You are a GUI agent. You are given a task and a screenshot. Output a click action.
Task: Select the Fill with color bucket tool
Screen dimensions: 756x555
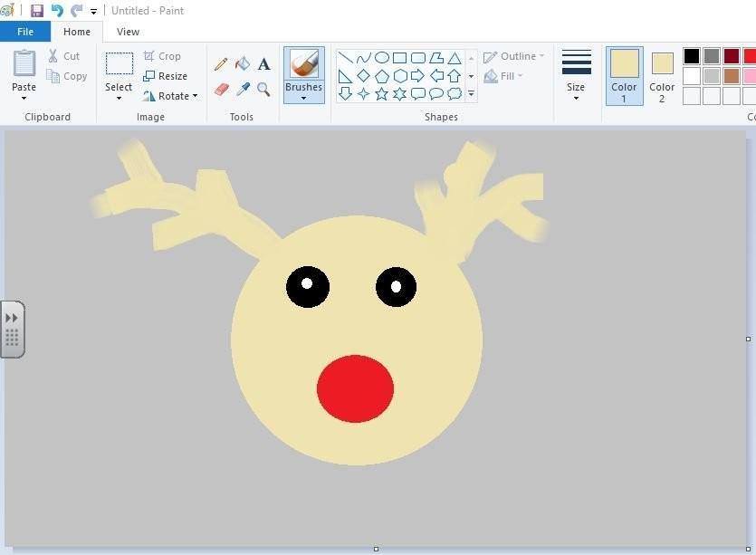(243, 64)
